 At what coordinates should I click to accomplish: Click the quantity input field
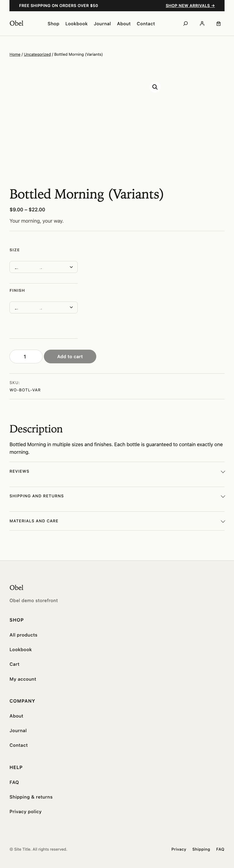point(26,357)
